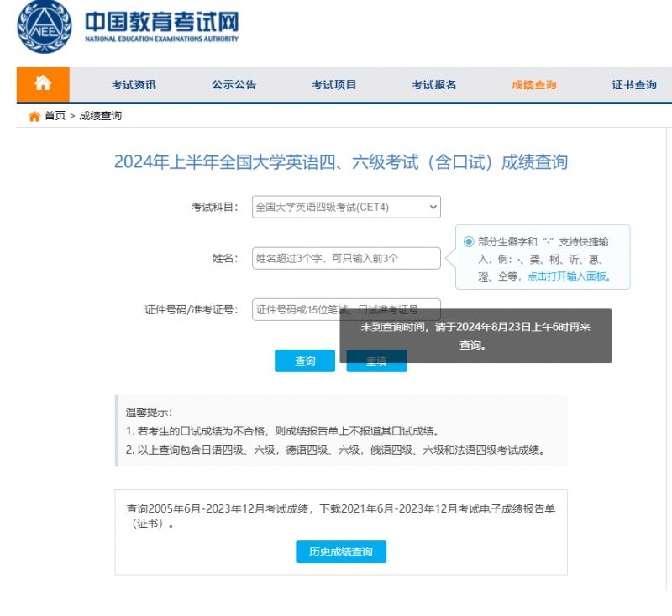Go to the 考试项目 navigation item
The image size is (672, 616).
(x=333, y=84)
